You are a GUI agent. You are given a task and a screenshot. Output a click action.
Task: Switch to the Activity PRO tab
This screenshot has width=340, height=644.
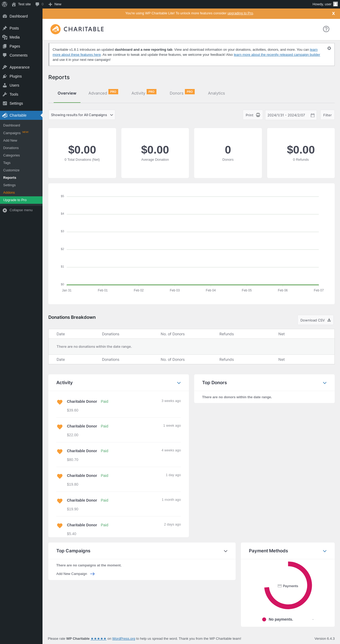pyautogui.click(x=144, y=93)
